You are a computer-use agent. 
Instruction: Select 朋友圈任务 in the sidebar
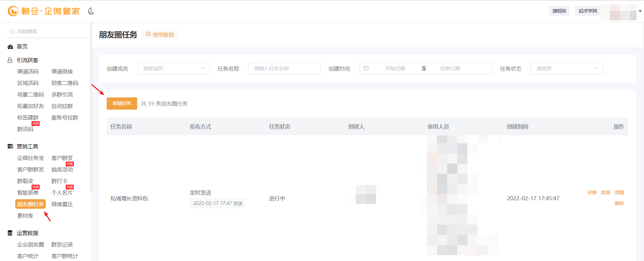pyautogui.click(x=30, y=204)
